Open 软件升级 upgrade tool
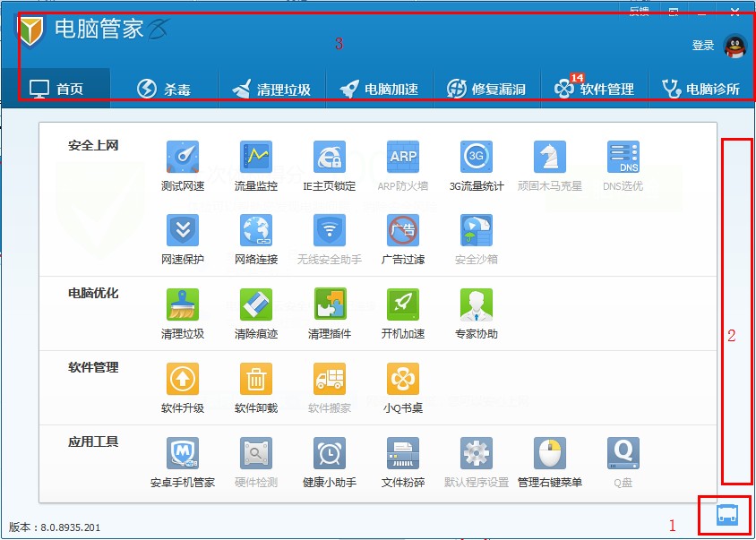This screenshot has width=756, height=540. pyautogui.click(x=183, y=388)
